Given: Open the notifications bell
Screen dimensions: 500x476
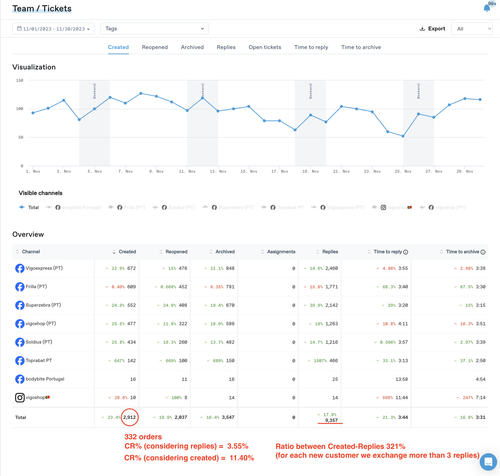Looking at the screenshot, I should 487,8.
